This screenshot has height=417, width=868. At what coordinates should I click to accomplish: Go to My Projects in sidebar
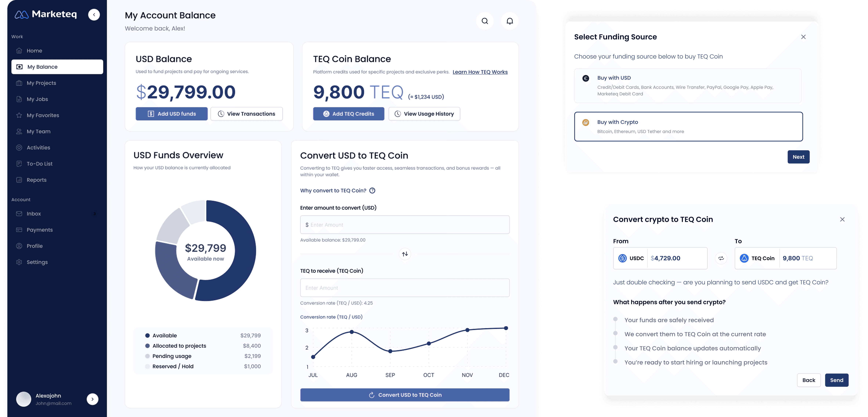(42, 83)
